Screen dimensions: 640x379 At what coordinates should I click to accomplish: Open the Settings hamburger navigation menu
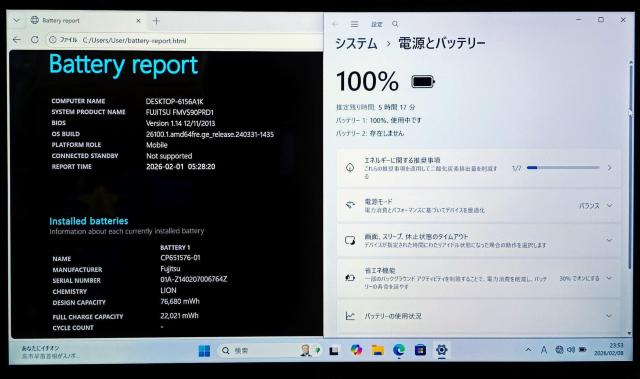[x=354, y=24]
